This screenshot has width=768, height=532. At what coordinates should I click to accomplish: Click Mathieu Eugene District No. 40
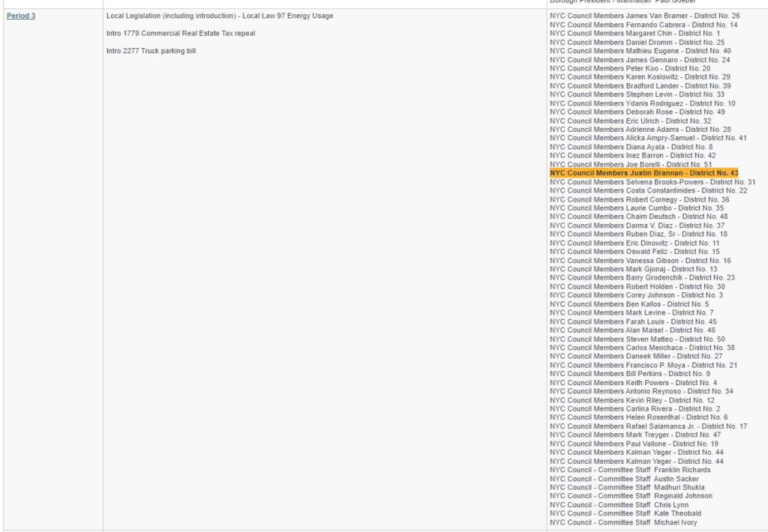point(640,51)
